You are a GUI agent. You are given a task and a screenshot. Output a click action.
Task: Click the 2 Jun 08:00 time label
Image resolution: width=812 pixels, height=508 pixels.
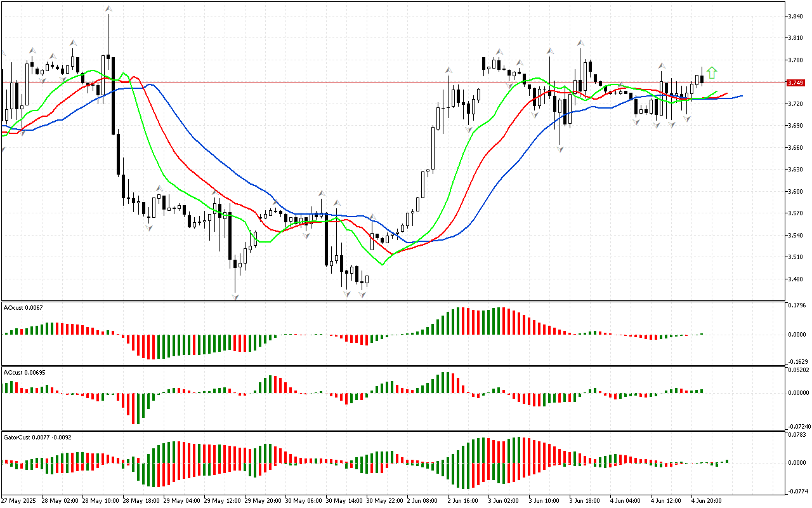pos(422,500)
